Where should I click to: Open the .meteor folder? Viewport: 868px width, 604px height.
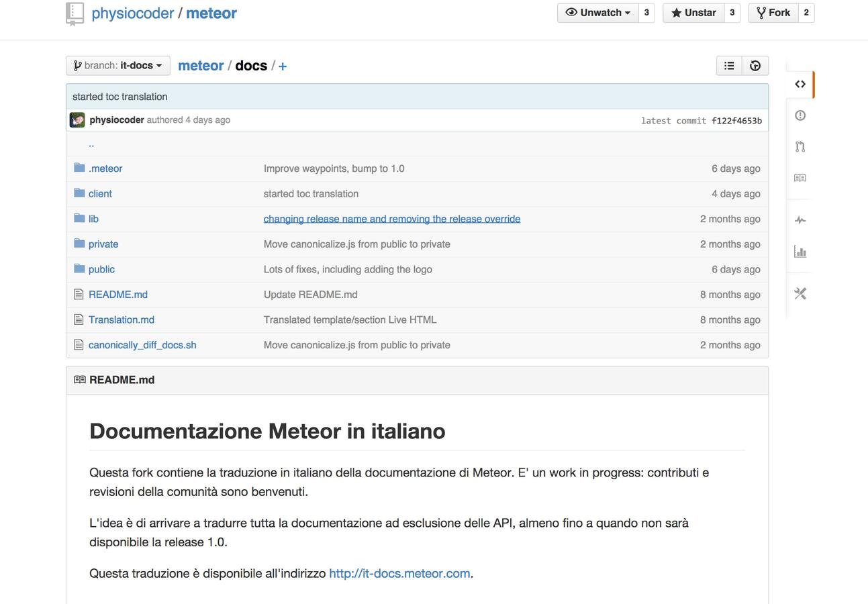pos(105,168)
